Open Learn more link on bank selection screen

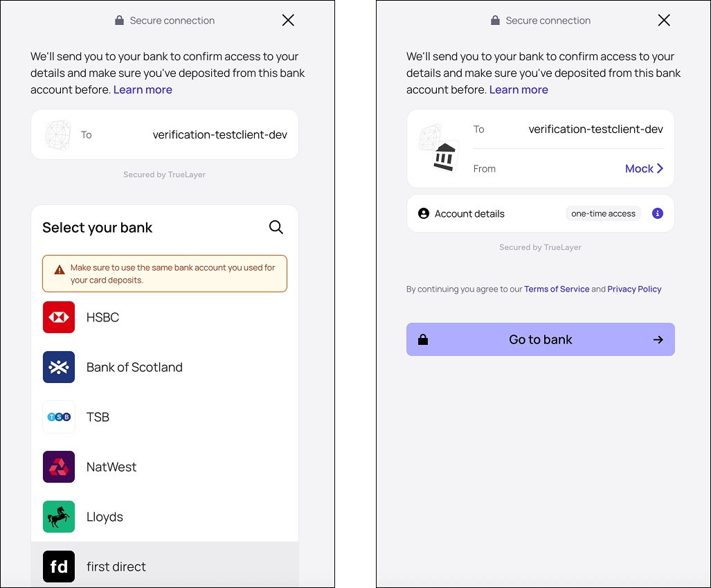[x=143, y=90]
